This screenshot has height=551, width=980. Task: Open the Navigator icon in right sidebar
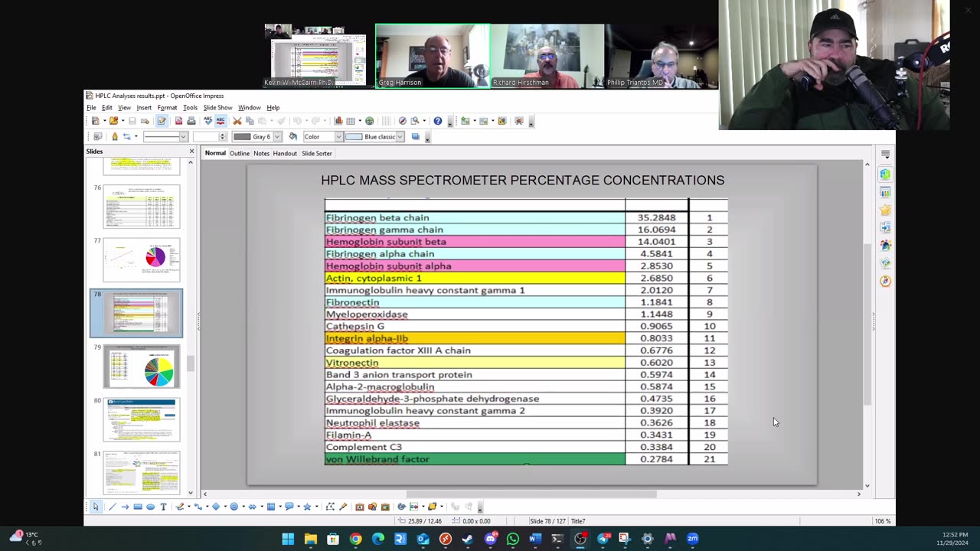tap(885, 281)
